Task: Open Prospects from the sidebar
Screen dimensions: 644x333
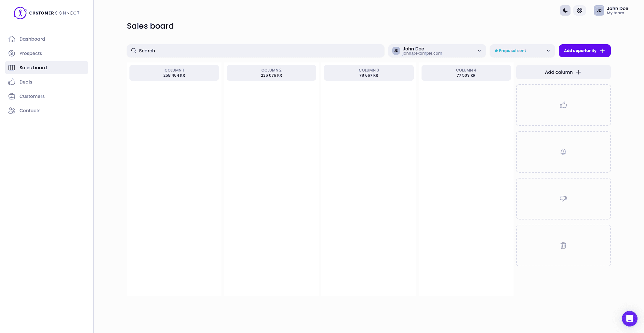Action: [31, 53]
